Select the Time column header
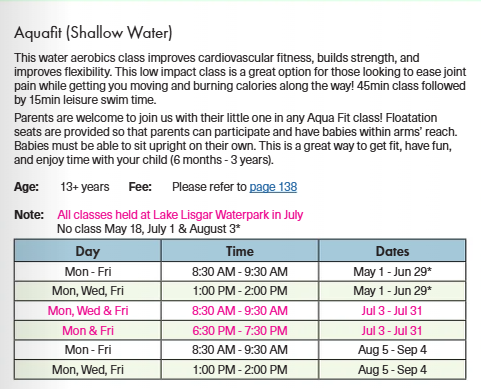This screenshot has width=481, height=389. tap(240, 251)
